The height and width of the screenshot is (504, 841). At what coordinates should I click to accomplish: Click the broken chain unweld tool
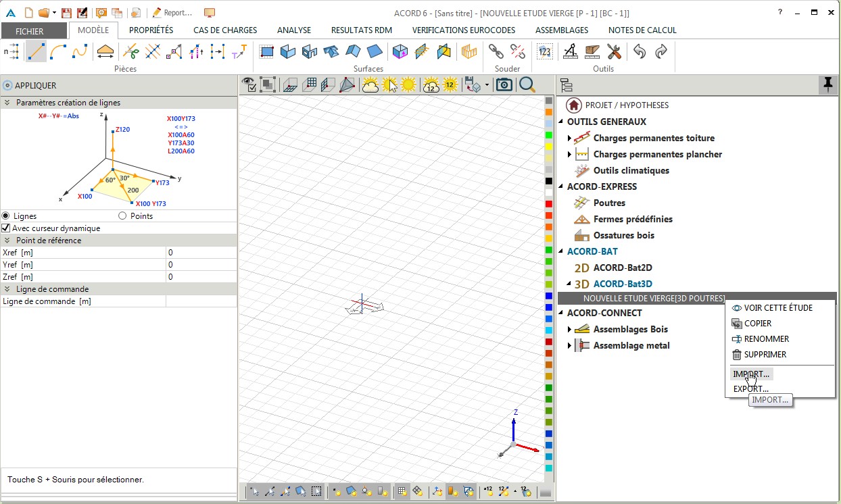pyautogui.click(x=518, y=51)
